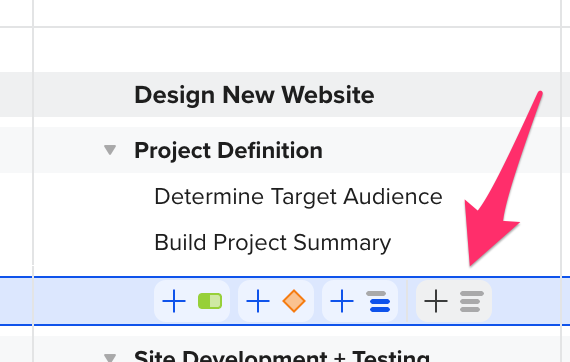Click the add milestone button with orange diamond
The height and width of the screenshot is (362, 570).
(276, 301)
